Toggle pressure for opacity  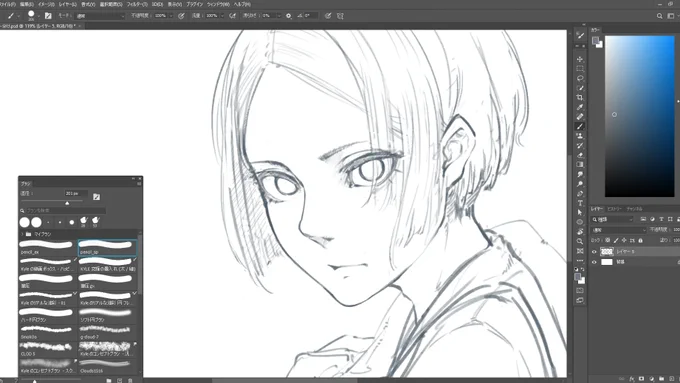pos(181,16)
